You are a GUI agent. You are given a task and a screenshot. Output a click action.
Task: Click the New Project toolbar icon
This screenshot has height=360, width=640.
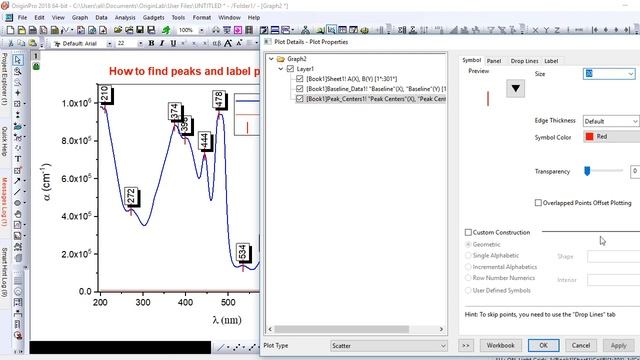point(10,30)
